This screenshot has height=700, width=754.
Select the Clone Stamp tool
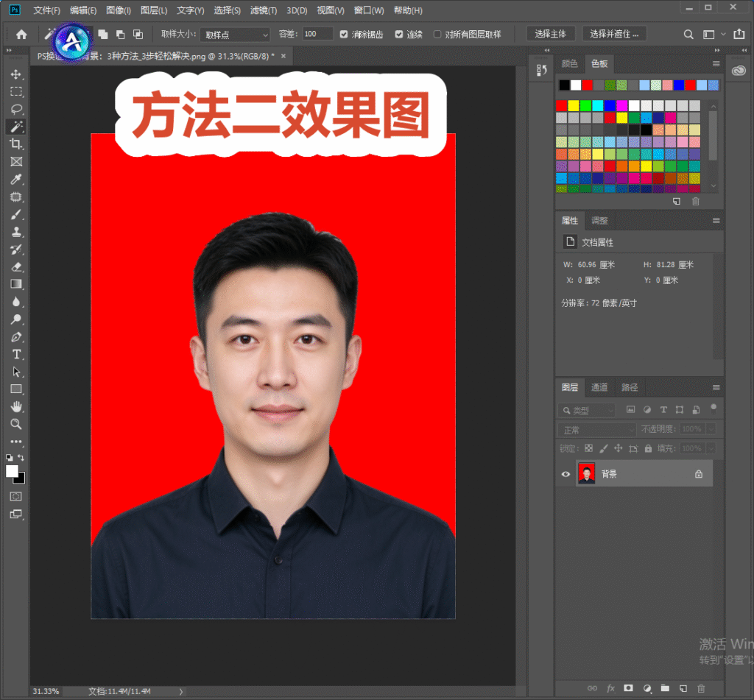click(16, 232)
